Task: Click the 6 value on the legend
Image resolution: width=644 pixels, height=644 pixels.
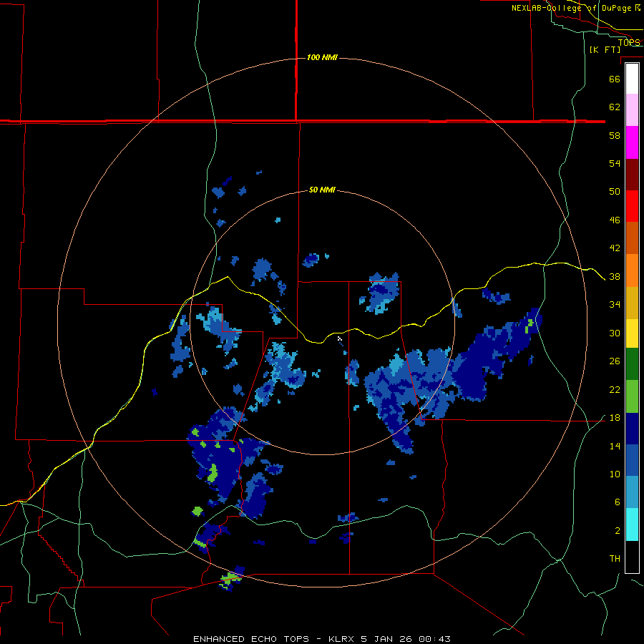Action: click(x=617, y=502)
